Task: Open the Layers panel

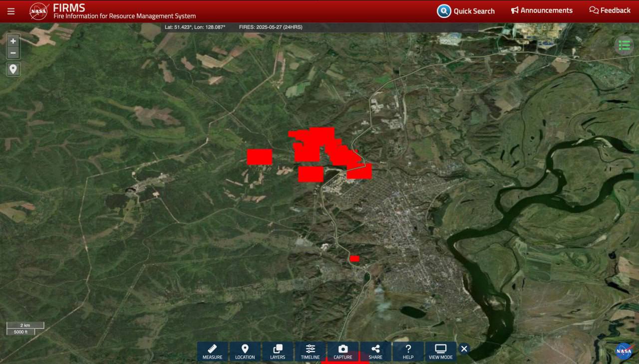Action: tap(278, 352)
